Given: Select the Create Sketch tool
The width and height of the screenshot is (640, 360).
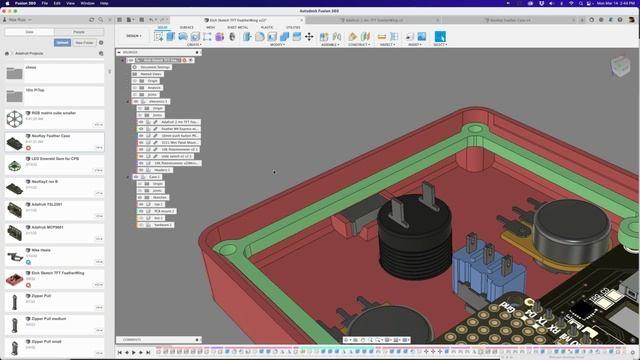Looking at the screenshot, I should 158,37.
